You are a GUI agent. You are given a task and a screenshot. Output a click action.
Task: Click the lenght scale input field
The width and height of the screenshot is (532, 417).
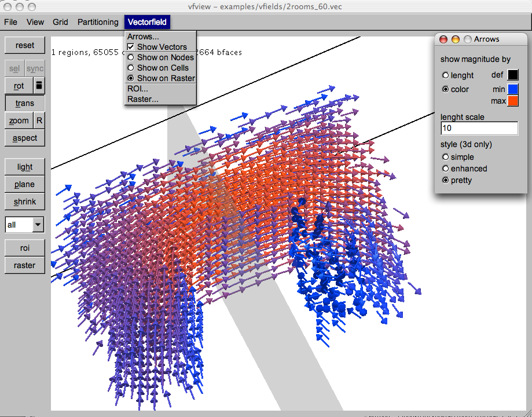pos(479,128)
